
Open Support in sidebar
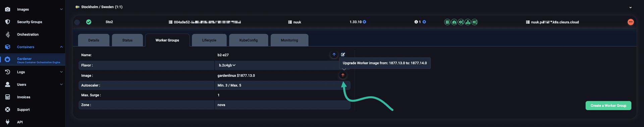23,110
